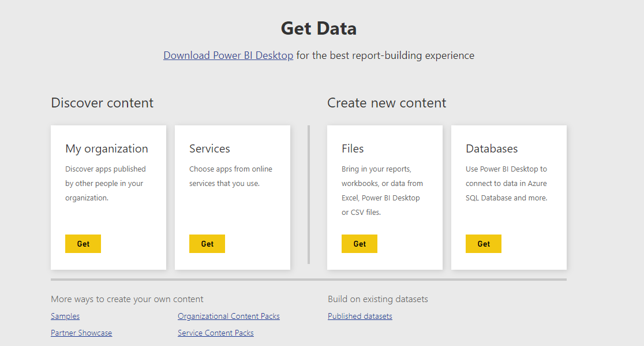Screen dimensions: 644x346
Task: Open the Published datasets link
Action: tap(360, 316)
